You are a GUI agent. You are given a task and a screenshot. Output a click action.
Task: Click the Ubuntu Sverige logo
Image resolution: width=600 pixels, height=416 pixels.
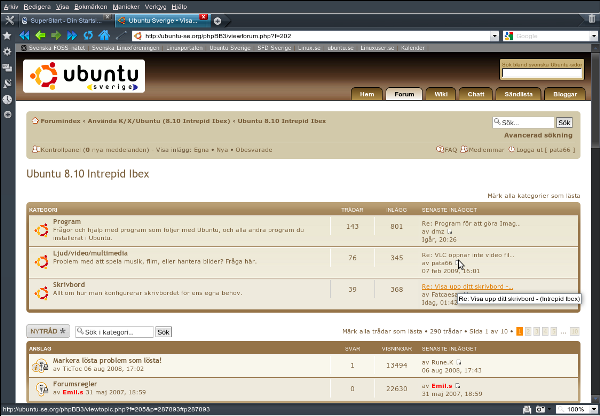[84, 76]
